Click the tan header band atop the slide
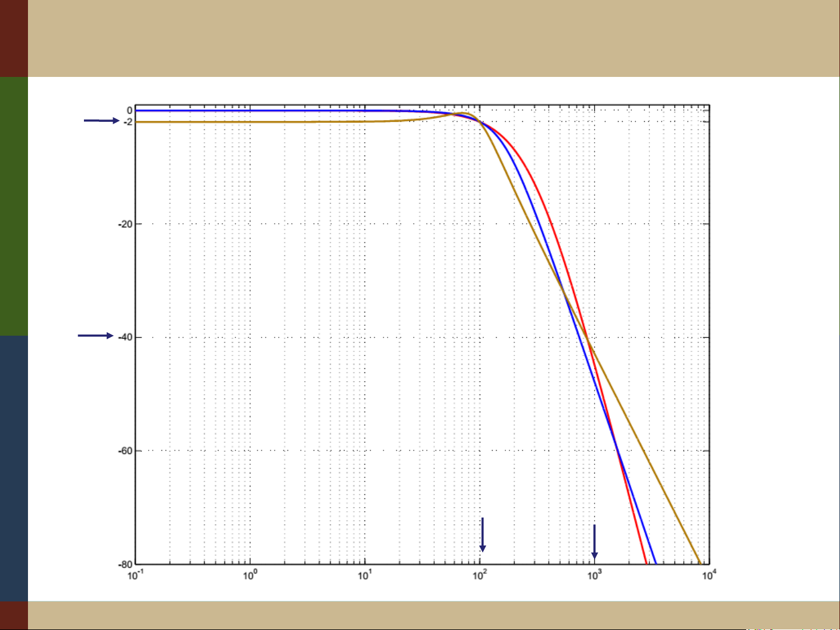This screenshot has height=630, width=840. click(x=434, y=38)
